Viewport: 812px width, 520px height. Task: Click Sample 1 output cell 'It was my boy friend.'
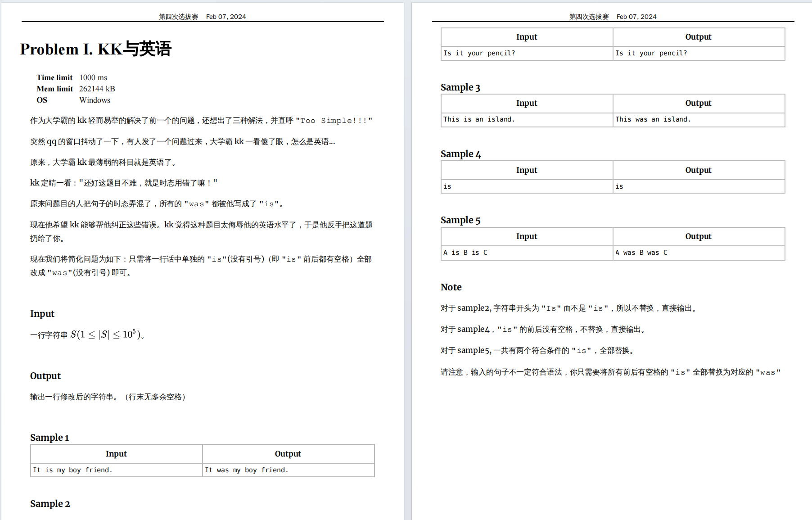pyautogui.click(x=289, y=470)
